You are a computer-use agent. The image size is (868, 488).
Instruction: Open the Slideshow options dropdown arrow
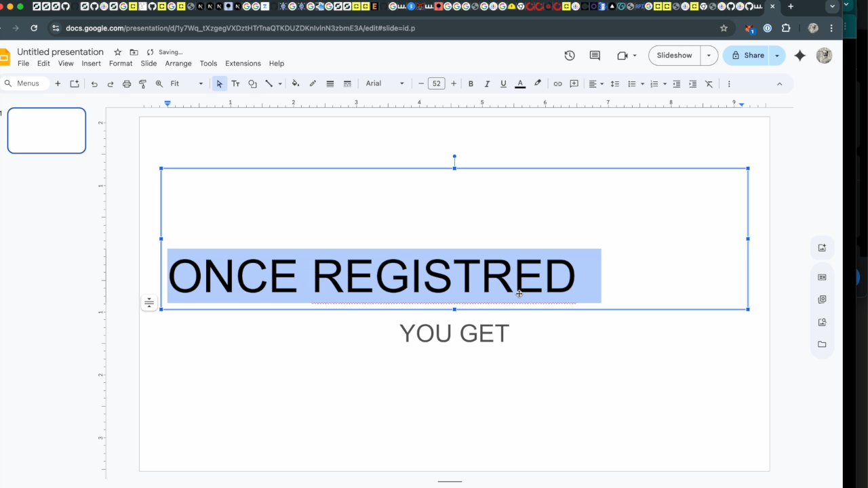click(709, 56)
